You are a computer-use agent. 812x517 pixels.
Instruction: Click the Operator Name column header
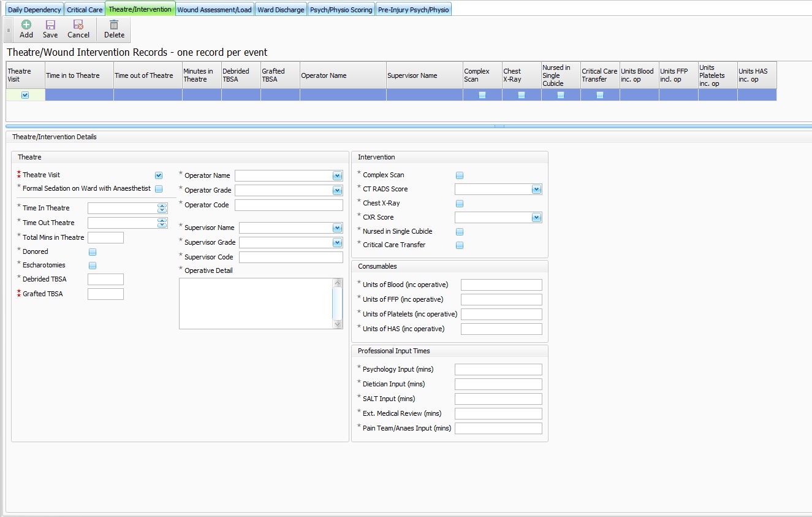(x=343, y=75)
